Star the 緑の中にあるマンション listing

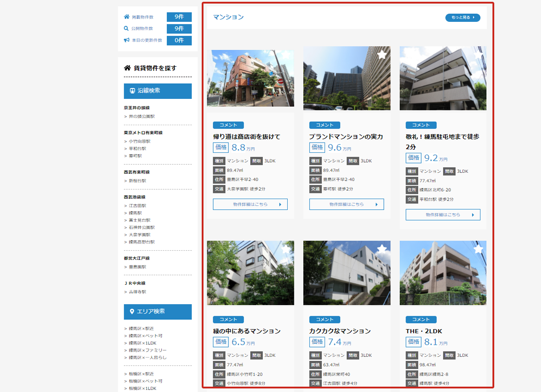pyautogui.click(x=285, y=249)
